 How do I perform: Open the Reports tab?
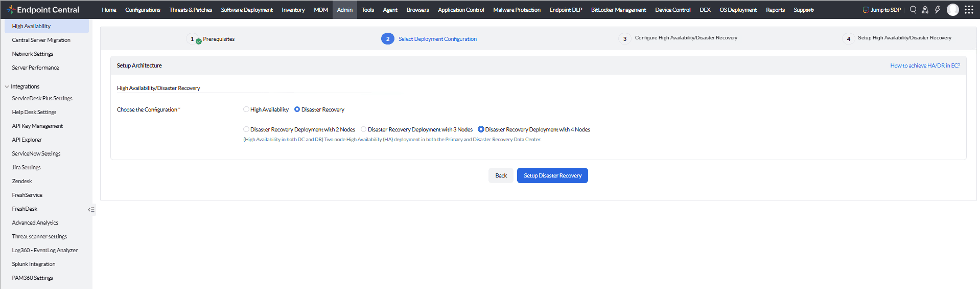coord(775,10)
